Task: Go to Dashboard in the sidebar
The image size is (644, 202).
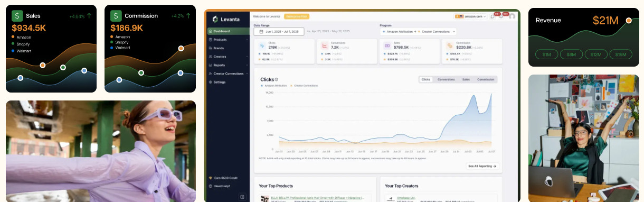Action: coord(228,31)
